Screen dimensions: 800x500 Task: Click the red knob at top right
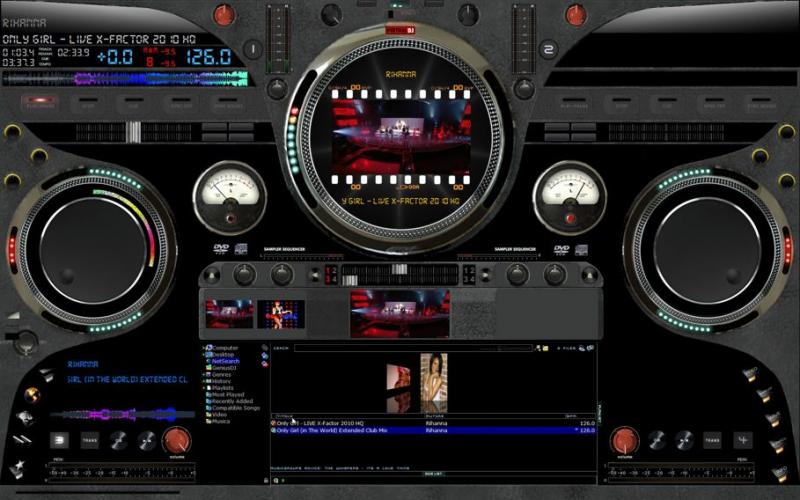[576, 15]
